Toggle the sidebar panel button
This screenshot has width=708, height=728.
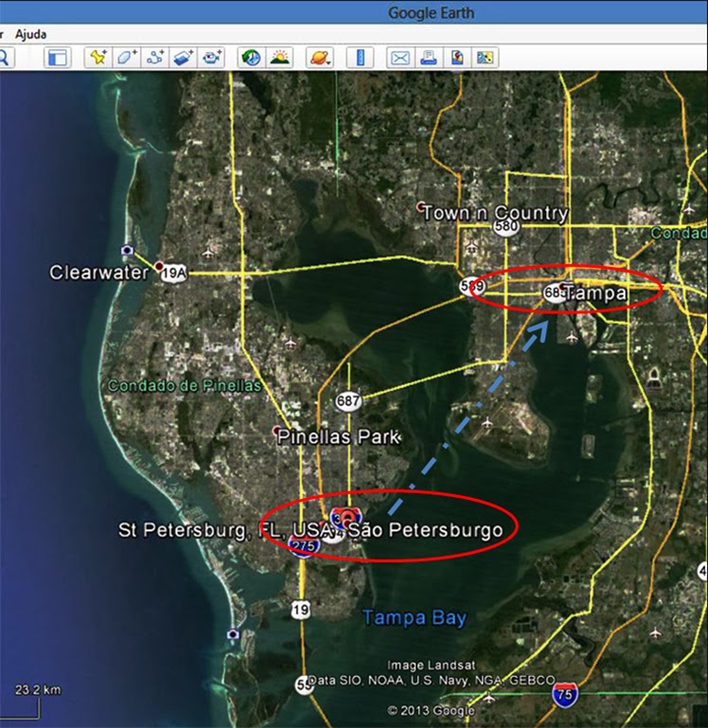[x=58, y=58]
